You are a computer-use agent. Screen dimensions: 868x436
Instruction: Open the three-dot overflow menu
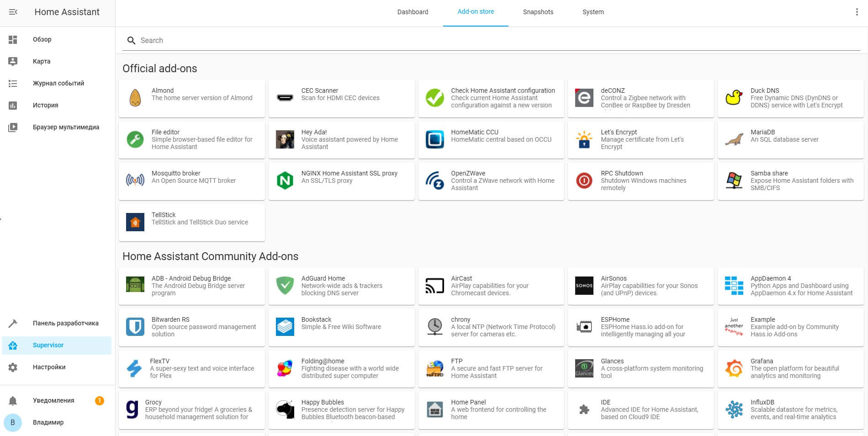coord(857,12)
